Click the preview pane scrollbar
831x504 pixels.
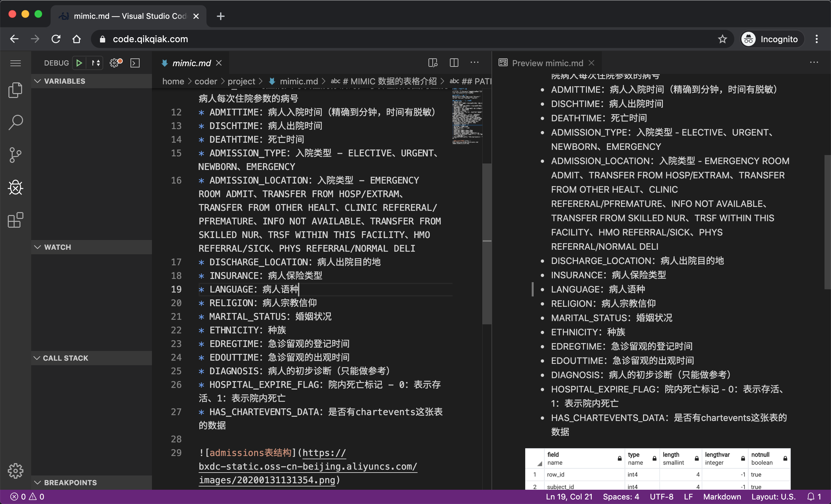click(828, 222)
